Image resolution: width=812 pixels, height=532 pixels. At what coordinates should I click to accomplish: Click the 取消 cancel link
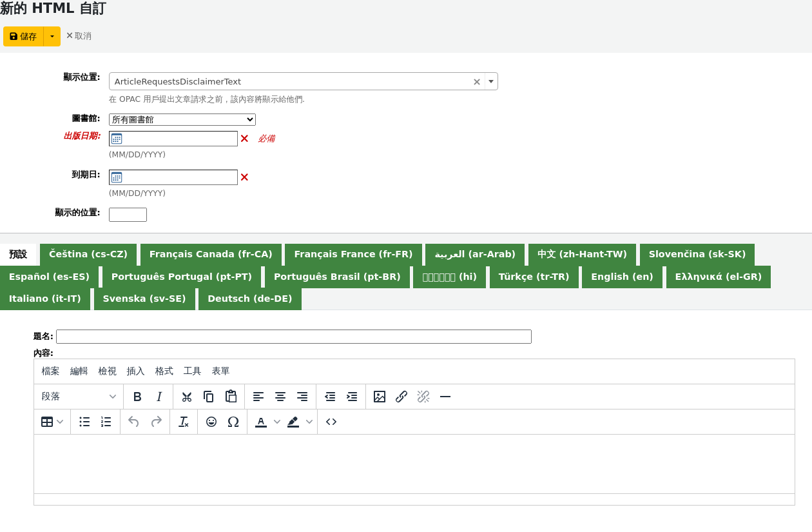[79, 36]
